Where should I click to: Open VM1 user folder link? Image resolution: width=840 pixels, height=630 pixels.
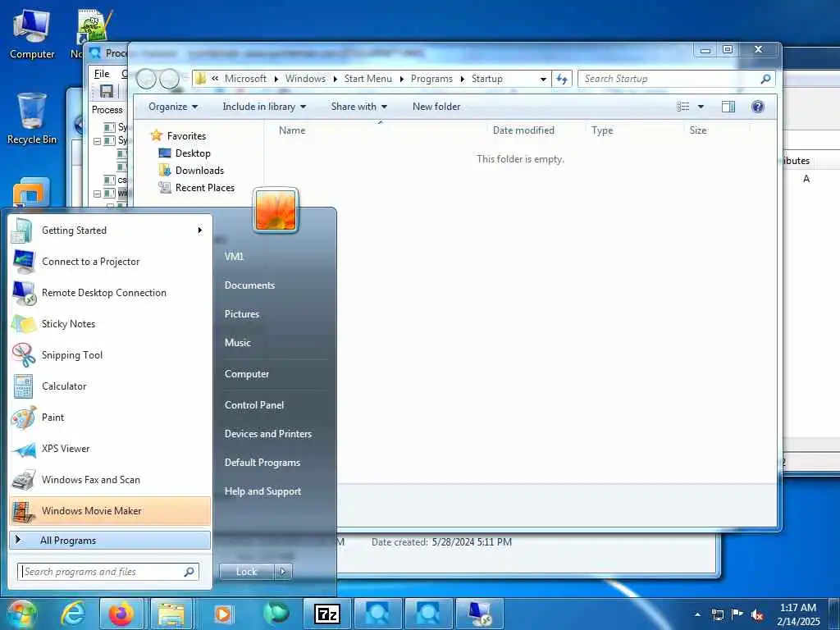[x=234, y=257]
